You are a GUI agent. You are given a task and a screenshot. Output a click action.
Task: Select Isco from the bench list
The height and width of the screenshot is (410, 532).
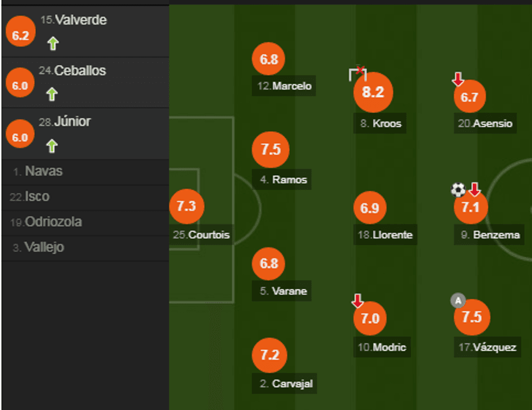[37, 197]
